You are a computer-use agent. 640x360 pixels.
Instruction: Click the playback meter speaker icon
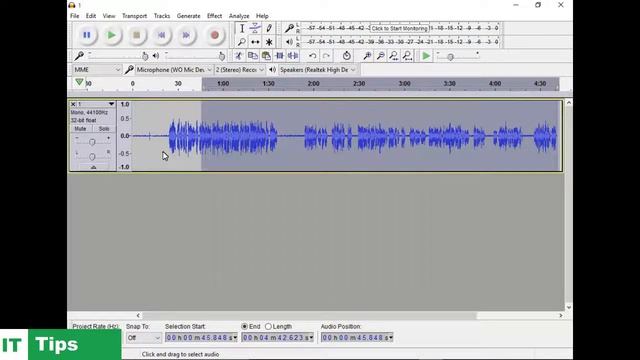[x=289, y=42]
